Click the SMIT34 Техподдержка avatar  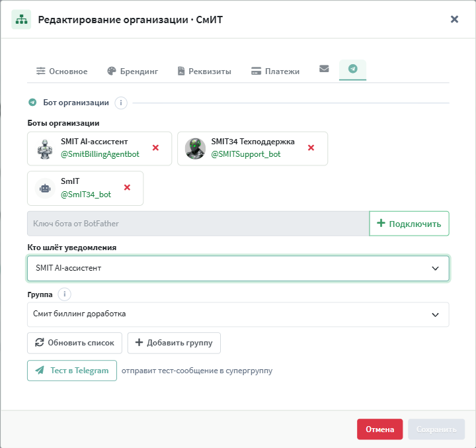pos(195,149)
